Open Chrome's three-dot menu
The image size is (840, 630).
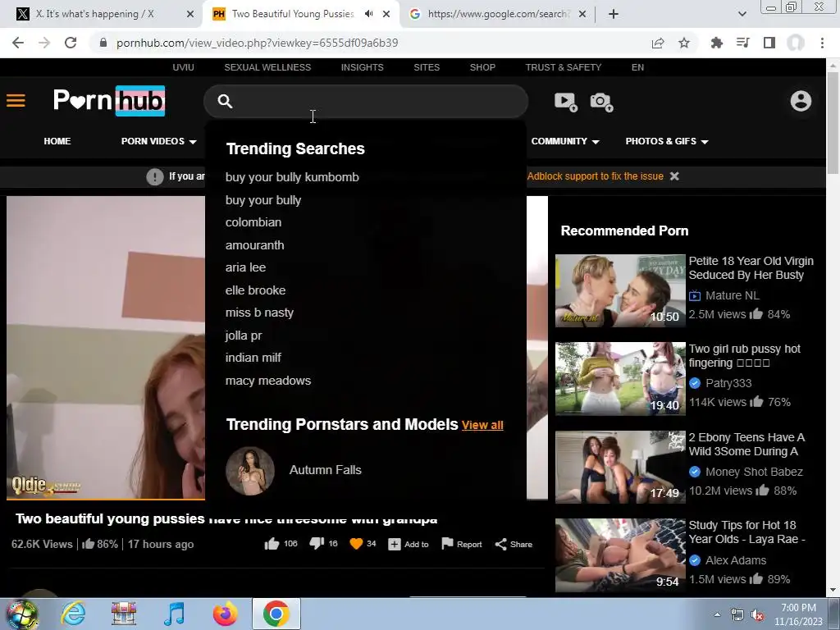[822, 43]
